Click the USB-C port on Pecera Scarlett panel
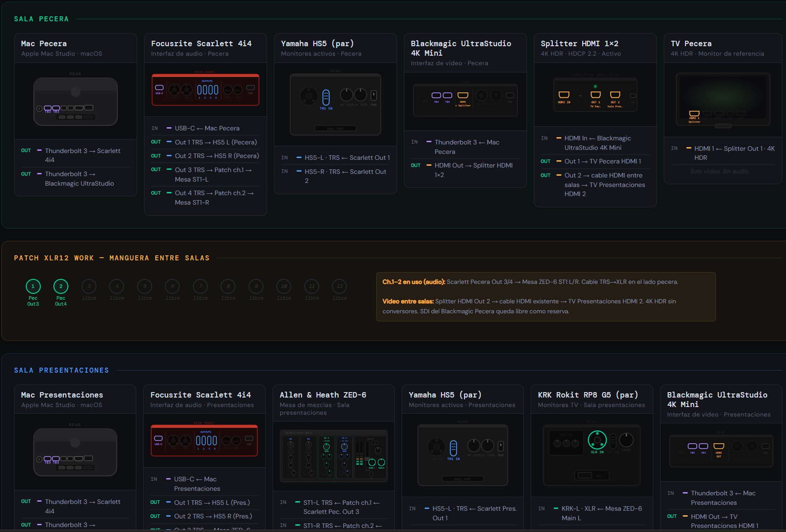The image size is (786, 532). tap(159, 88)
